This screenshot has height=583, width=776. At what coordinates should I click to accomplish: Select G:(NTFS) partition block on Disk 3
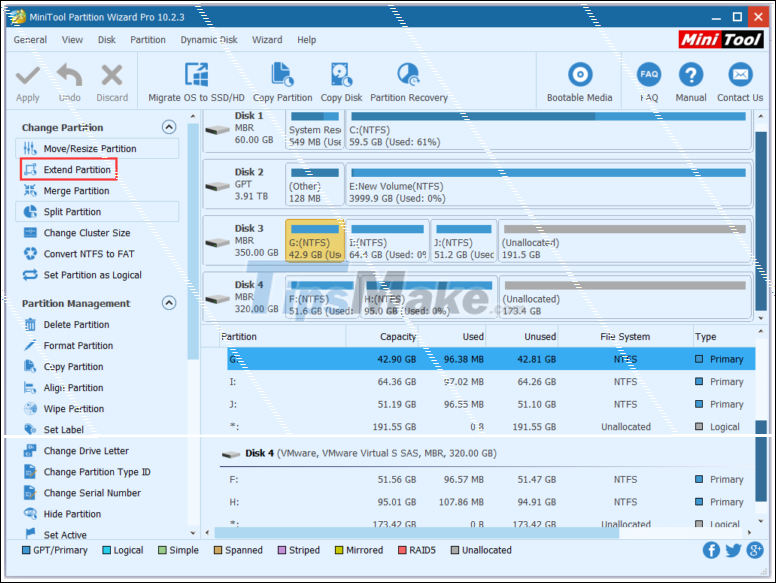tap(315, 241)
